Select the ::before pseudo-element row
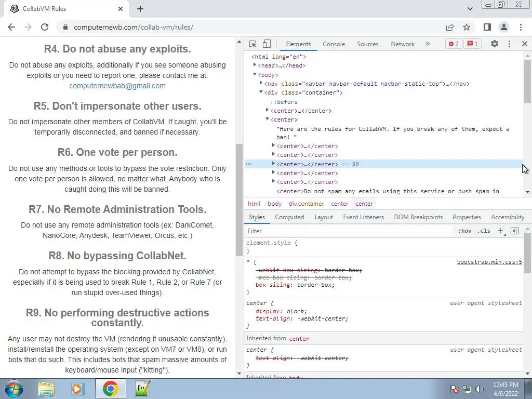 coord(284,102)
